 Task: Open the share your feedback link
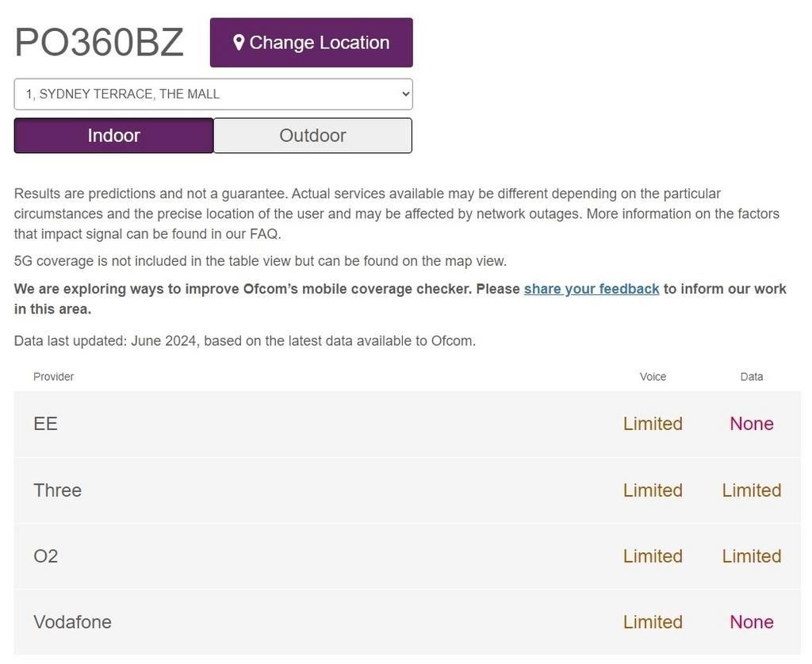click(x=592, y=289)
